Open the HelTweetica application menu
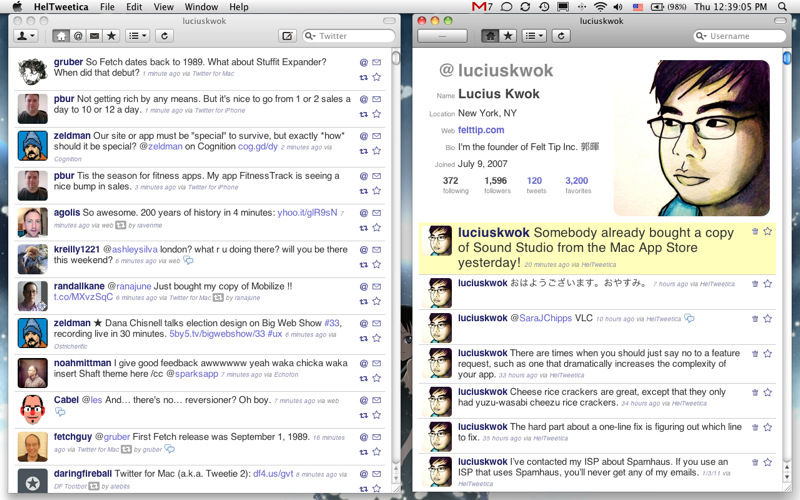Image resolution: width=800 pixels, height=500 pixels. tap(61, 7)
